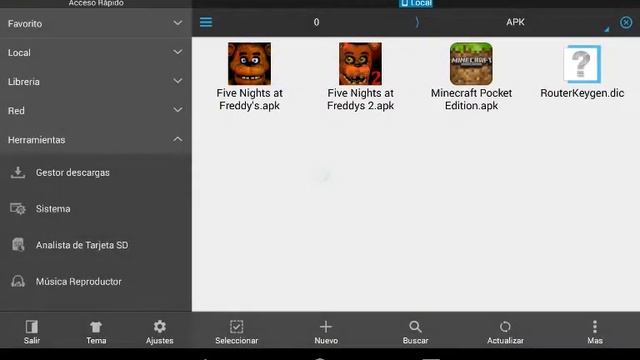Screen dimensions: 640x360
Task: Click the Favorito label
Action: click(x=25, y=24)
